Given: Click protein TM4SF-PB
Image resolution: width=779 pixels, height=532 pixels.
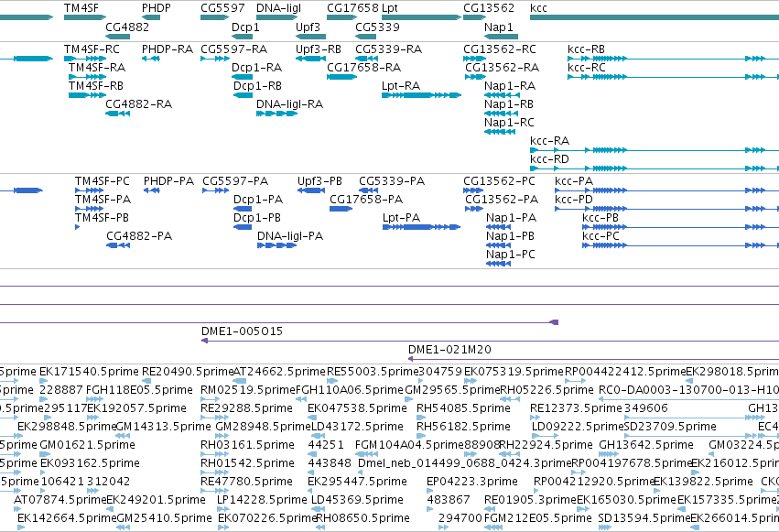Looking at the screenshot, I should (x=102, y=218).
